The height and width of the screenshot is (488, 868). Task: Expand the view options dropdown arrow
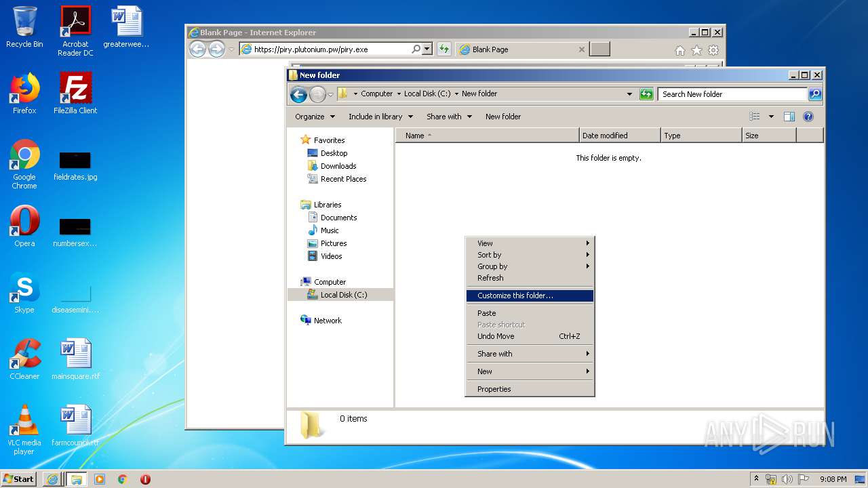click(771, 117)
